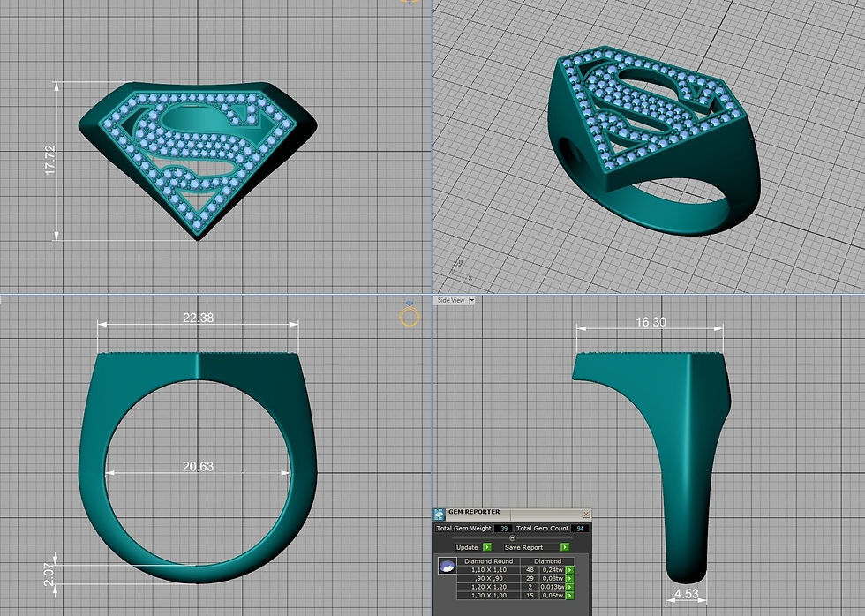Click the green arrow next to Save Report
Viewport: 865px width, 616px height.
pos(564,547)
